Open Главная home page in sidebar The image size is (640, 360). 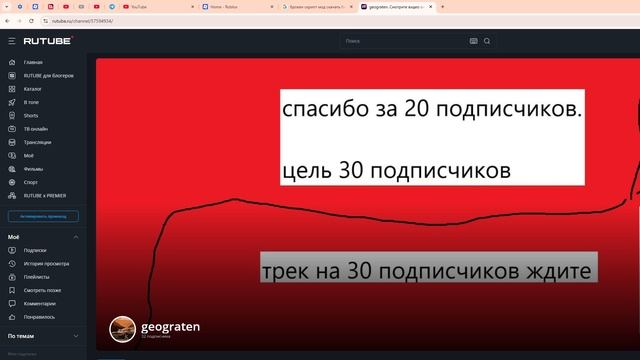[x=33, y=62]
